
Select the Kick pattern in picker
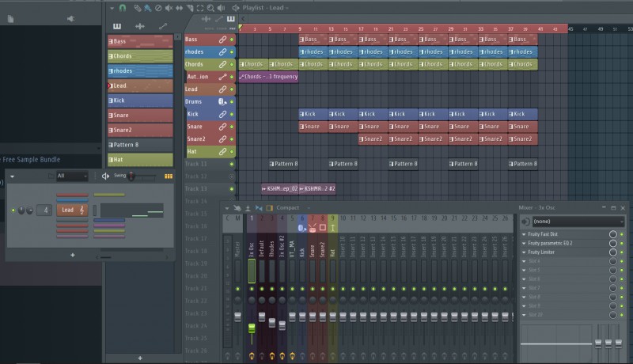tap(140, 100)
